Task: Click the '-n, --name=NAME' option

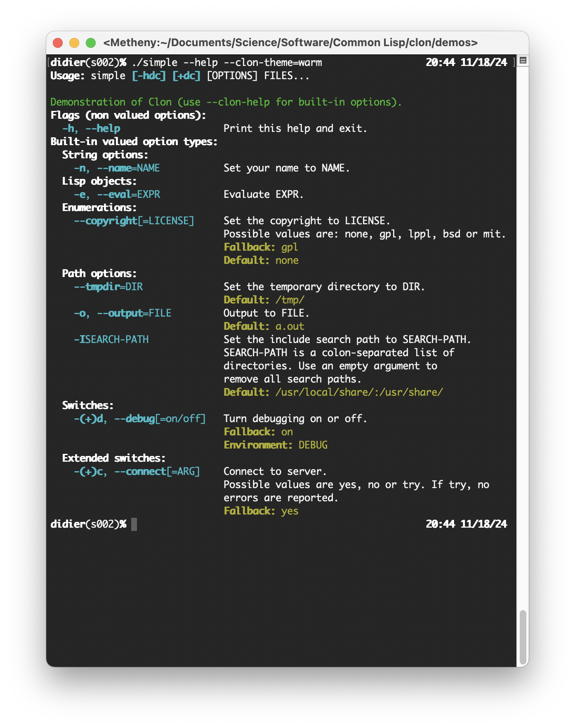Action: click(x=117, y=168)
